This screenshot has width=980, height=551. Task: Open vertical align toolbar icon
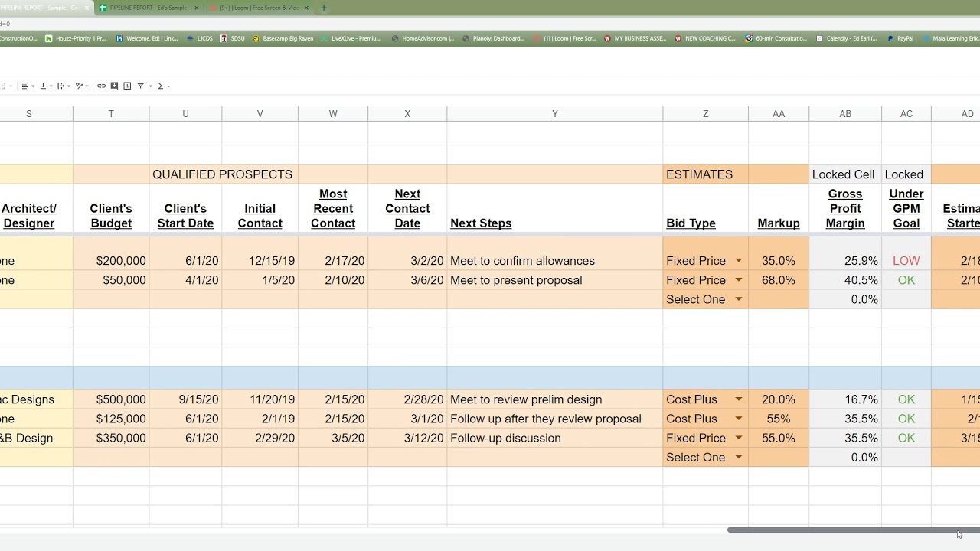coord(46,86)
